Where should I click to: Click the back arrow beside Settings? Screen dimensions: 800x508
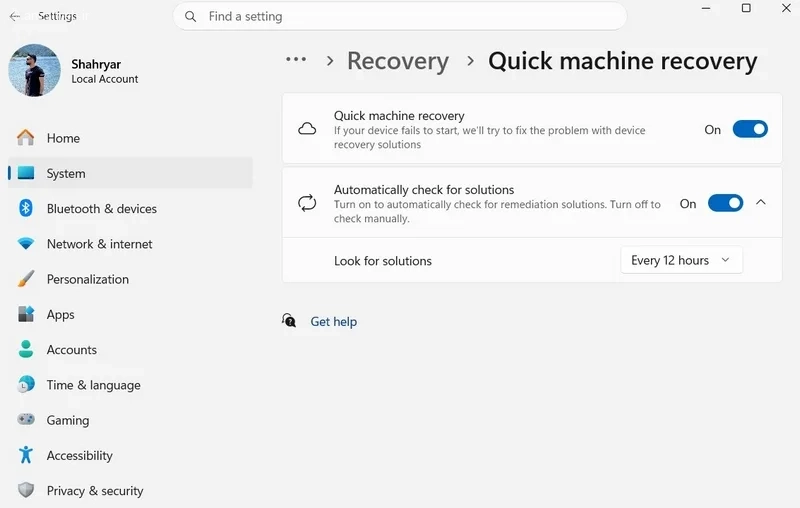coord(14,16)
